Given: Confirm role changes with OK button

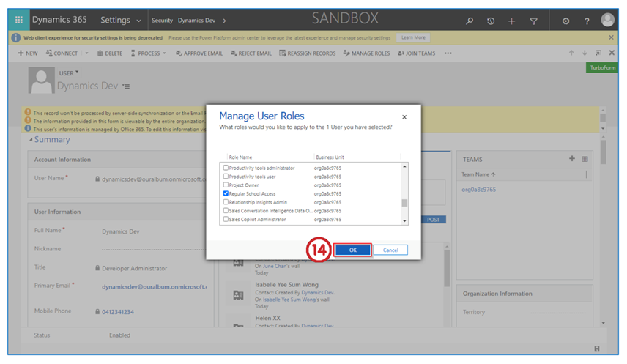Looking at the screenshot, I should [352, 250].
